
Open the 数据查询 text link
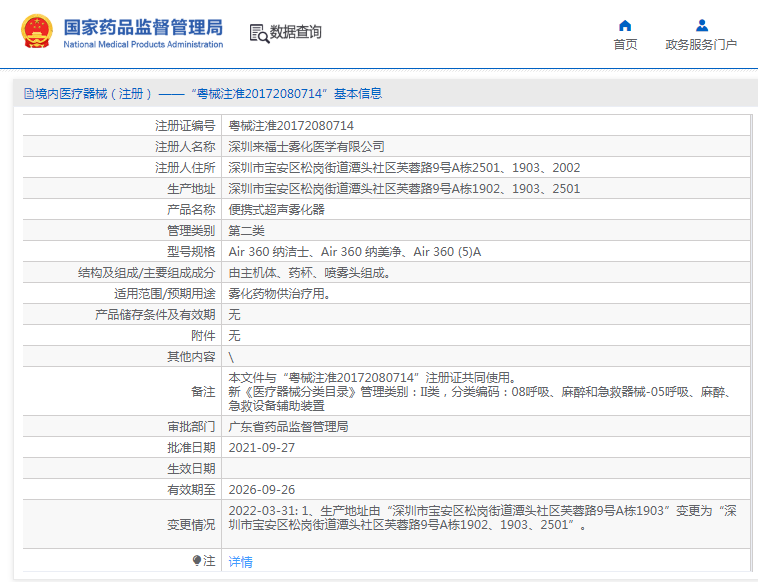[296, 33]
